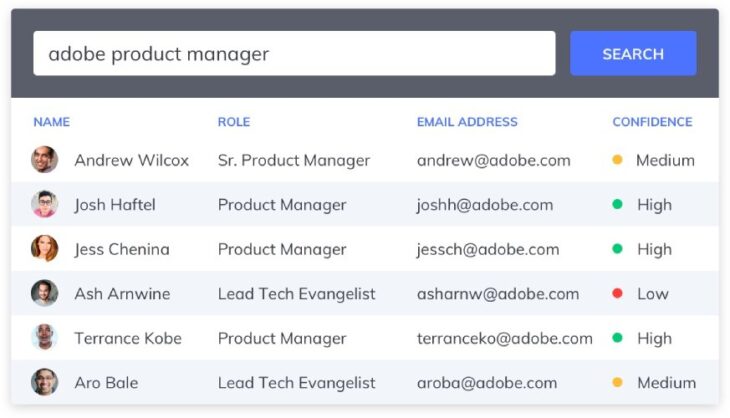The image size is (730, 418).
Task: Select Aro Bale's avatar image
Action: 44,382
